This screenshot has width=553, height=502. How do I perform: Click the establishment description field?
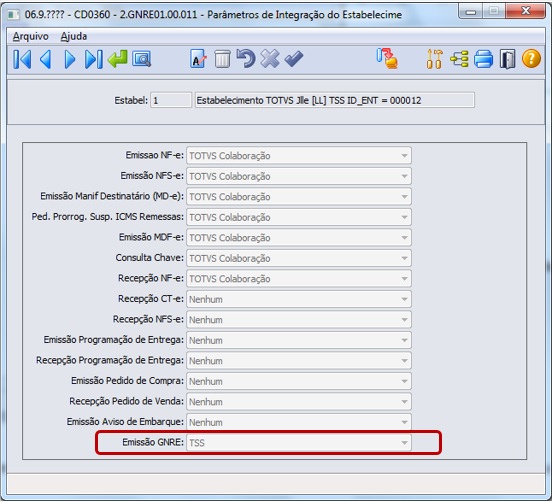tap(335, 100)
